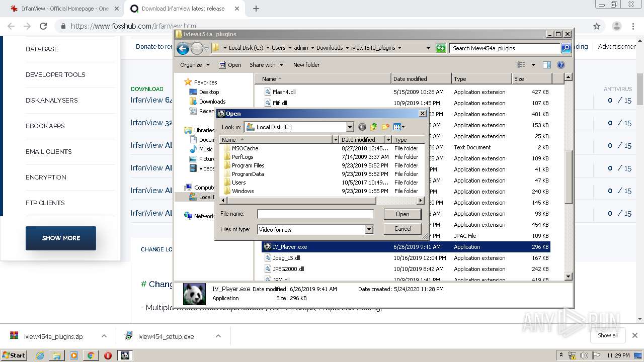The height and width of the screenshot is (362, 644).
Task: Open Explorer help icon
Action: [x=561, y=65]
